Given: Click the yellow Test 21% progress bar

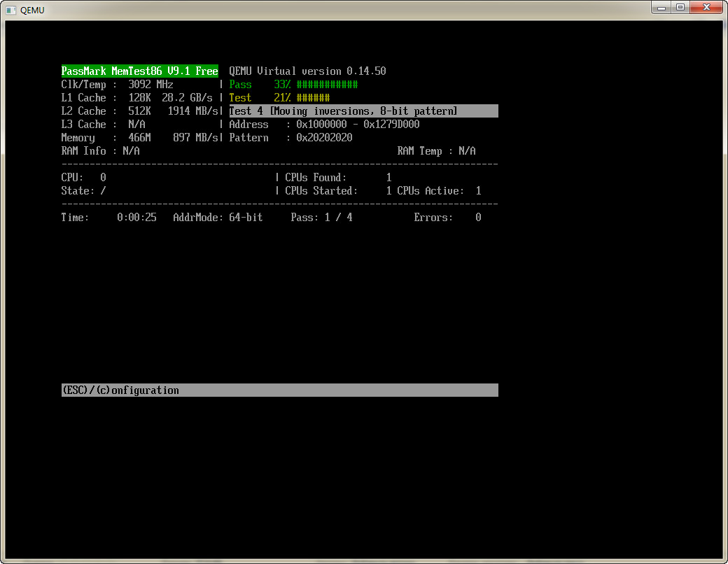Looking at the screenshot, I should click(x=313, y=98).
